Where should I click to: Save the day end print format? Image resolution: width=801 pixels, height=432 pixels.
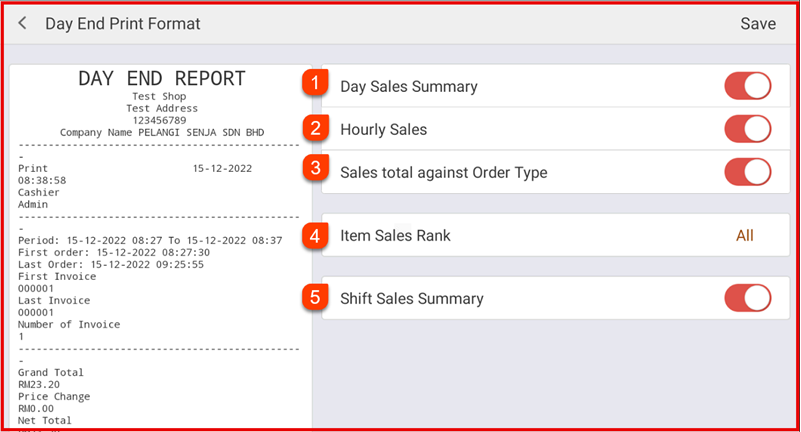757,24
